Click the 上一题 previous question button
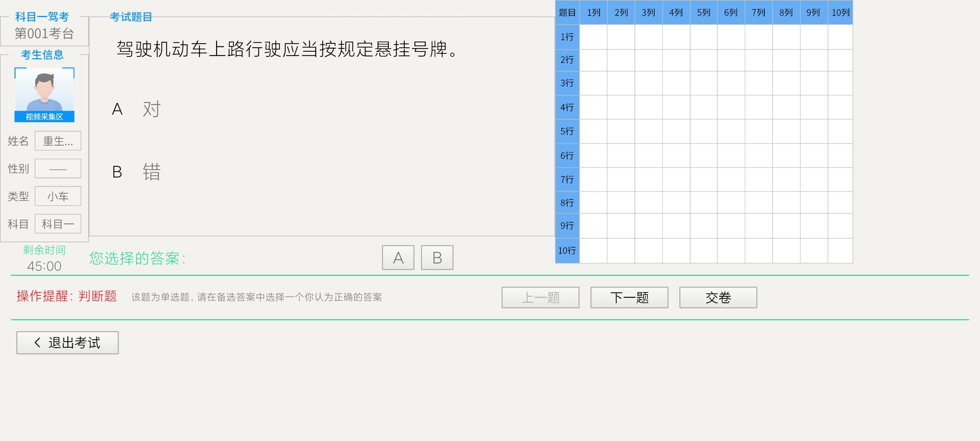980x441 pixels. coord(540,297)
